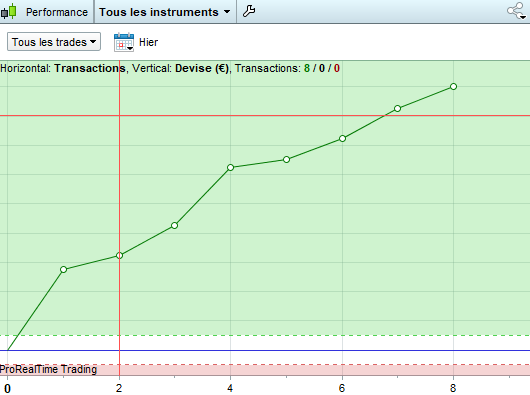The image size is (530, 395).
Task: Click the green winning trades count 8
Action: pyautogui.click(x=307, y=68)
